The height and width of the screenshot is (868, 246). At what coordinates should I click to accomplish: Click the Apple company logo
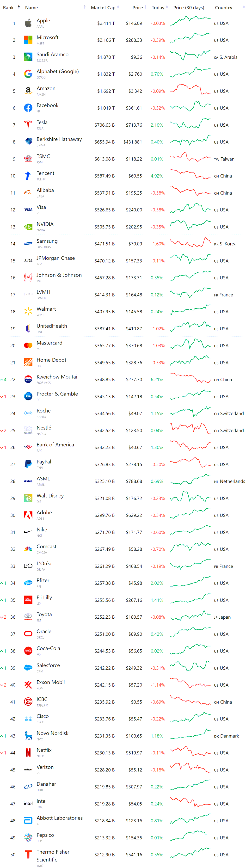click(x=28, y=23)
